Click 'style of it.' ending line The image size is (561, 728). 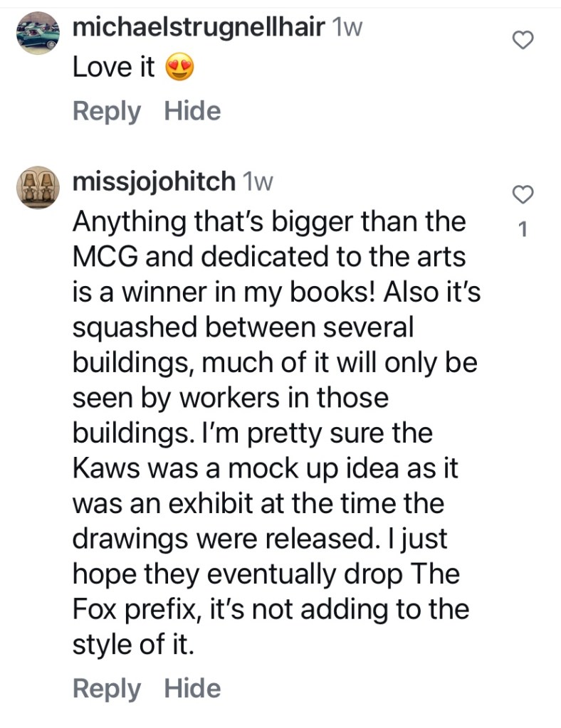pos(132,645)
